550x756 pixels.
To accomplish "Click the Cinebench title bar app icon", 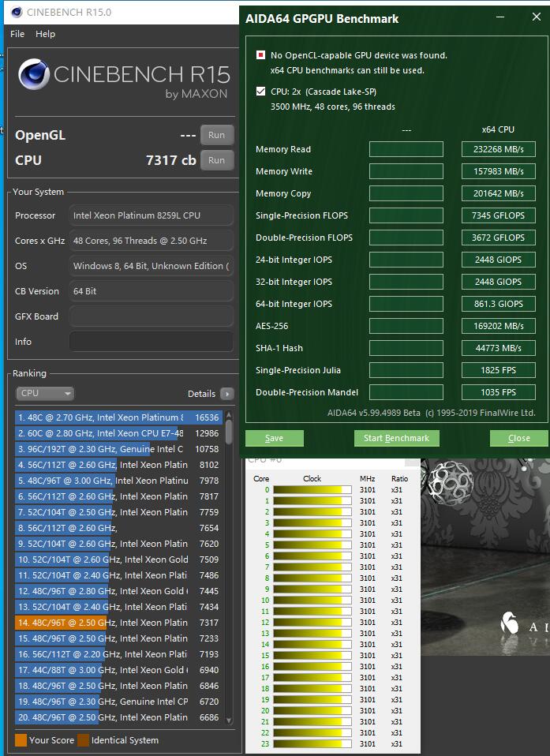I will point(17,12).
